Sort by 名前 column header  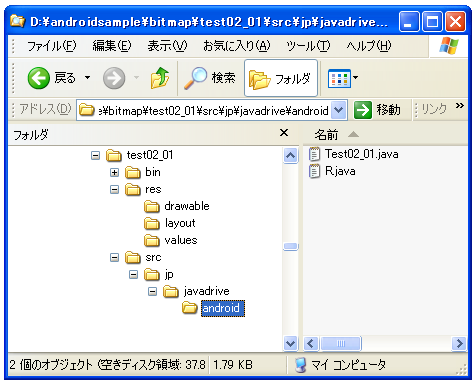(x=326, y=135)
